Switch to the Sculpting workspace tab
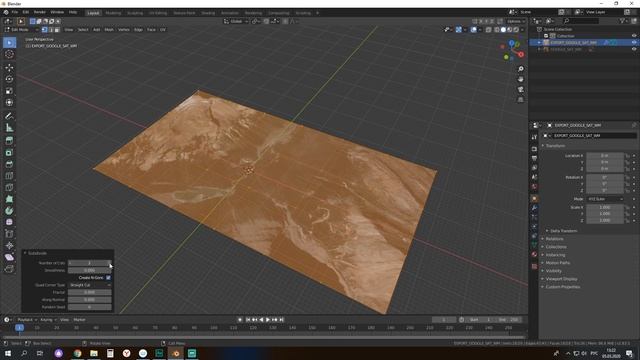 (x=135, y=13)
